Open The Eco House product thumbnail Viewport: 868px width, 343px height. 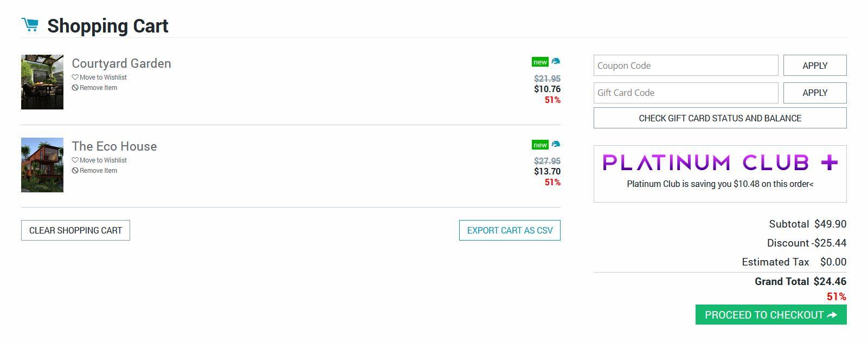pyautogui.click(x=42, y=165)
